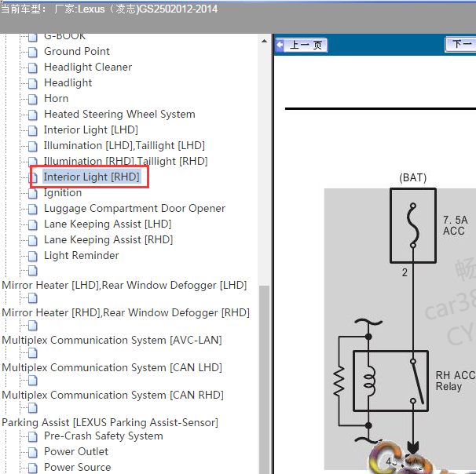Click page icon beside Lane Keeping Assist [LHD]
476x474 pixels.
coord(33,225)
